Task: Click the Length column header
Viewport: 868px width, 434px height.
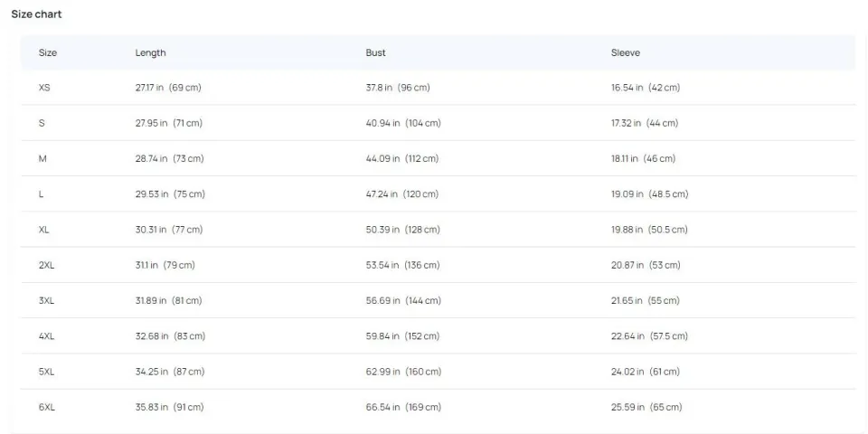Action: [x=151, y=52]
